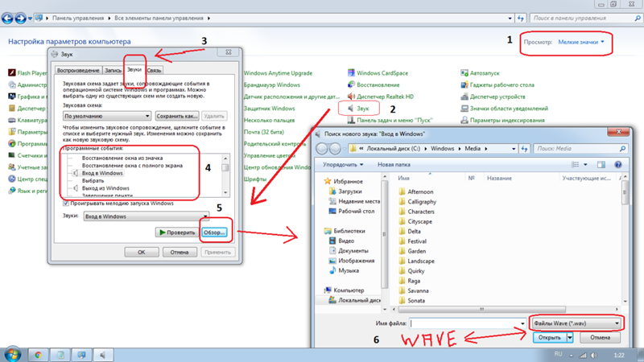Click the Проверить button

(x=176, y=232)
